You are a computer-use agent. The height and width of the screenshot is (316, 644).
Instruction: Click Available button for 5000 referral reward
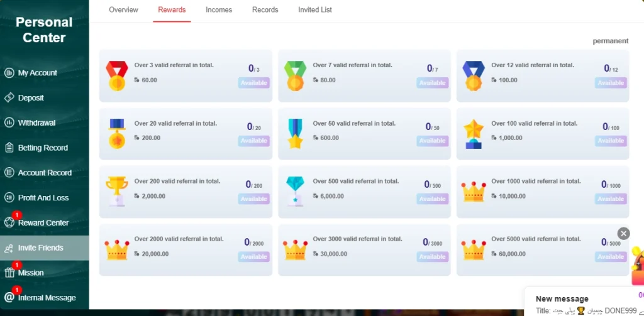[611, 257]
